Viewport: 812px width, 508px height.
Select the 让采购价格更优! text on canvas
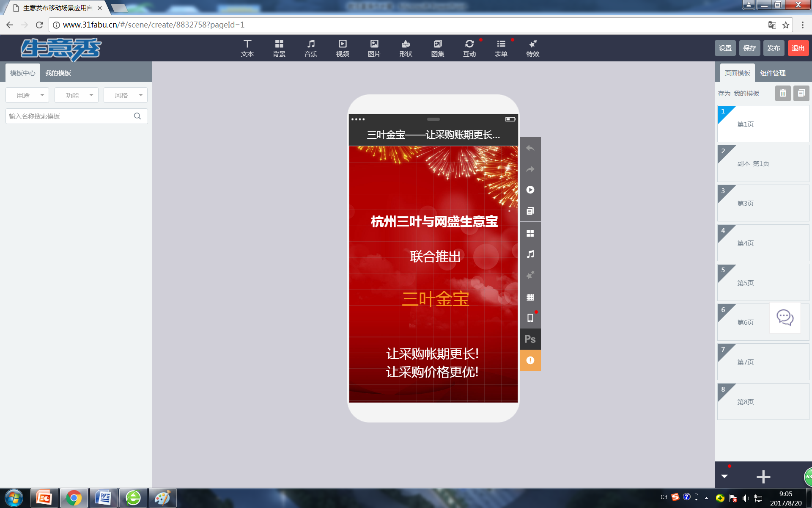point(432,372)
